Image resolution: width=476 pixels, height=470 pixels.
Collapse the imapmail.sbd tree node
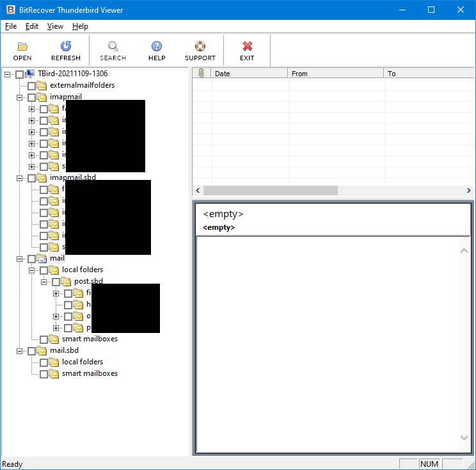coord(19,179)
